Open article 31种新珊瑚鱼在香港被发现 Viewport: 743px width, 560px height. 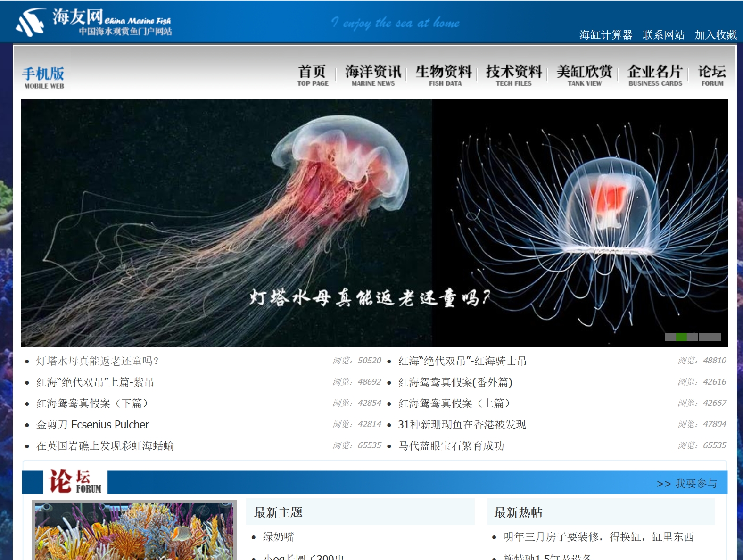coord(462,425)
